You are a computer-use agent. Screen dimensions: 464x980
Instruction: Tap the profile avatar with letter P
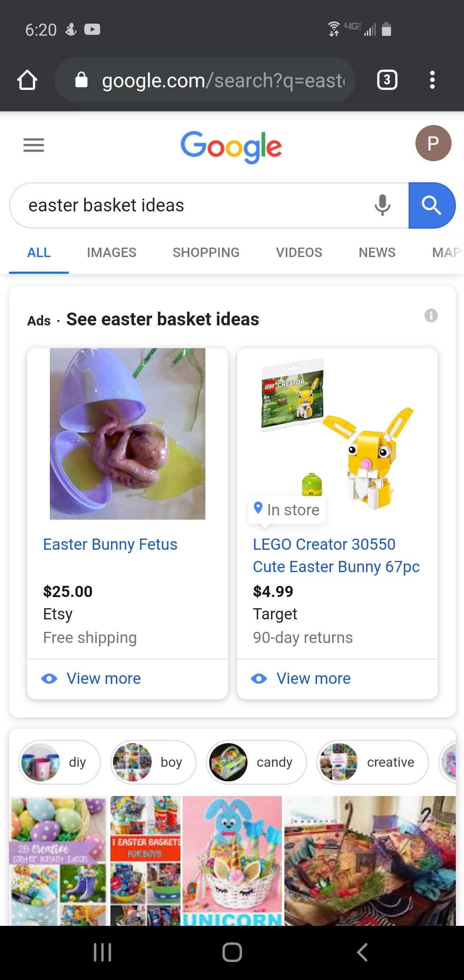click(x=433, y=143)
